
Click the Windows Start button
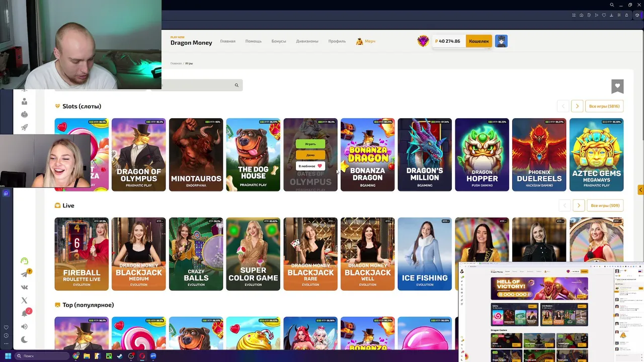coord(8,356)
